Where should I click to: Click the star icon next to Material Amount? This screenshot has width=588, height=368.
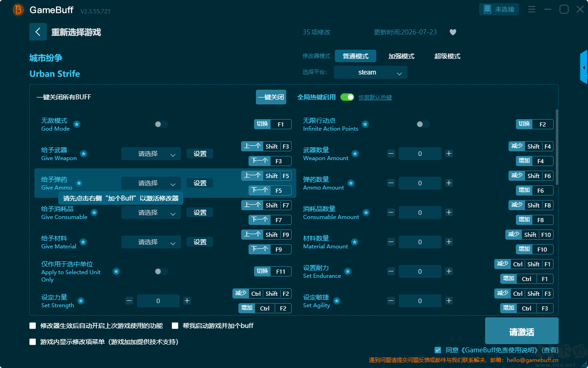[355, 242]
